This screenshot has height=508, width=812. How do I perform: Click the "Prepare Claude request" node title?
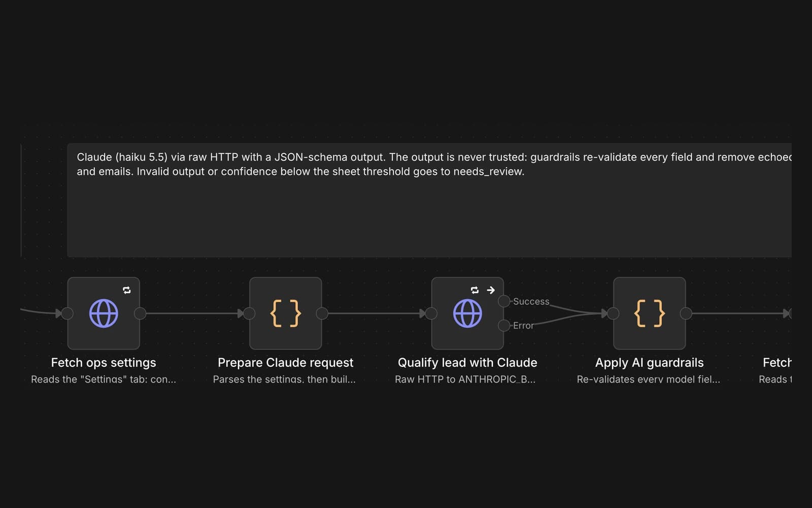286,363
